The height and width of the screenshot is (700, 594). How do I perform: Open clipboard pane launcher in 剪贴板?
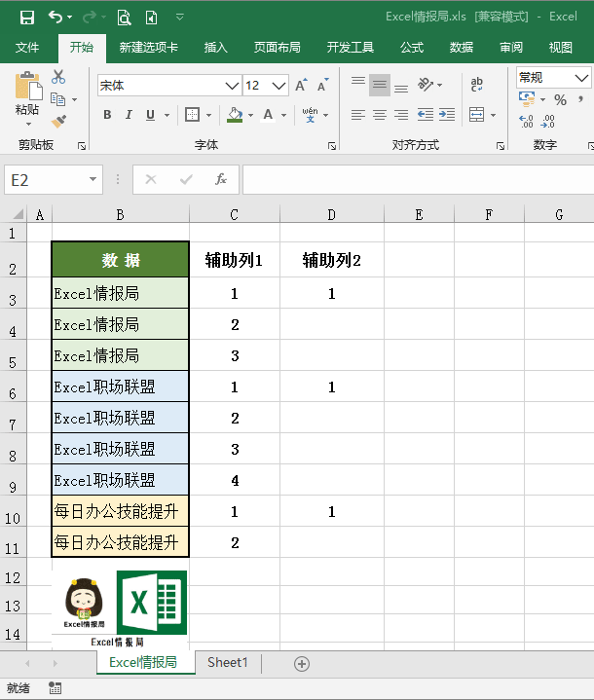point(81,146)
